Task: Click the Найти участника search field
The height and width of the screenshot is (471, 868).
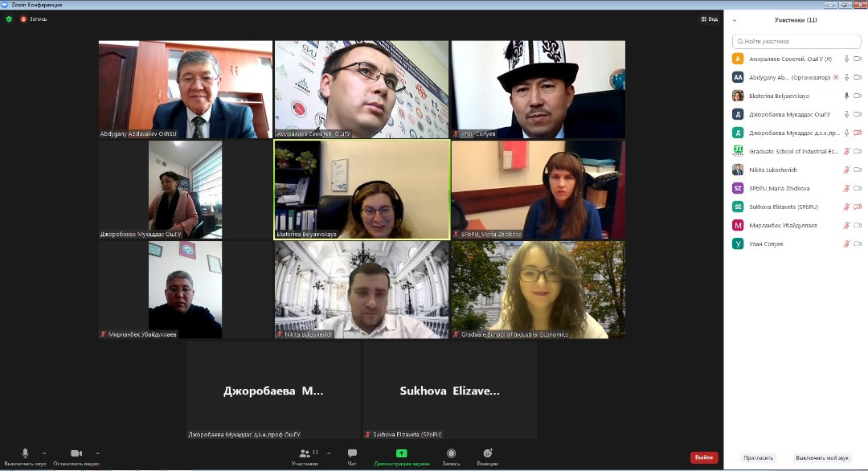Action: coord(796,41)
